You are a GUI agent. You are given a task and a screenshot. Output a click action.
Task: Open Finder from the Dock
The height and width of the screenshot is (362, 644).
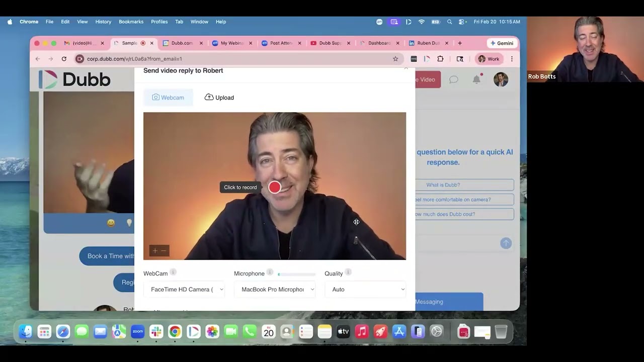coord(25,331)
